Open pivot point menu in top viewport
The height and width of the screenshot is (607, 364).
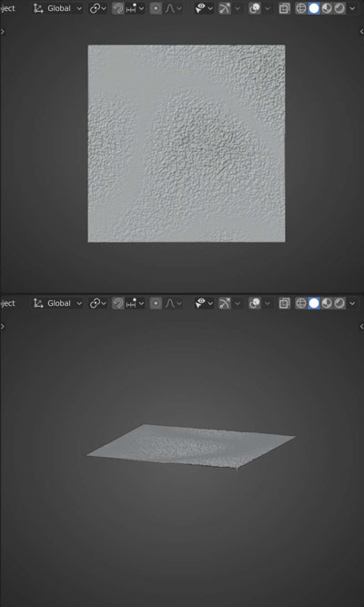click(x=97, y=8)
